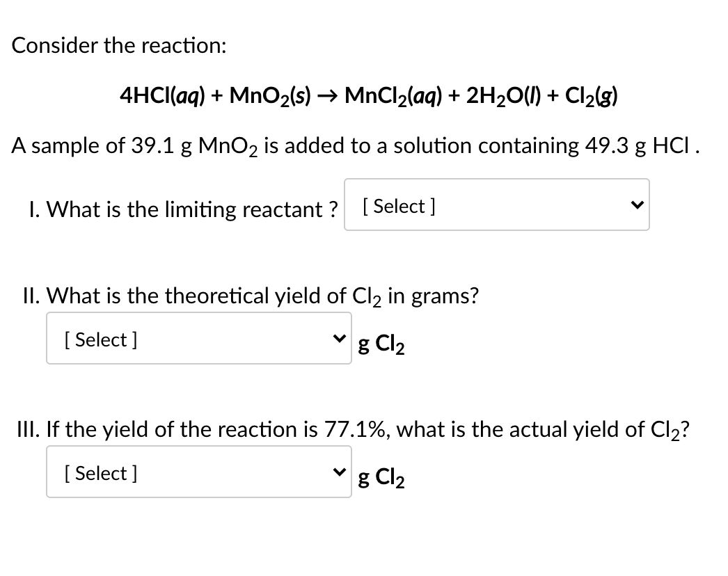728x576 pixels.
Task: Click the [Select] placeholder under question II
Action: click(100, 339)
